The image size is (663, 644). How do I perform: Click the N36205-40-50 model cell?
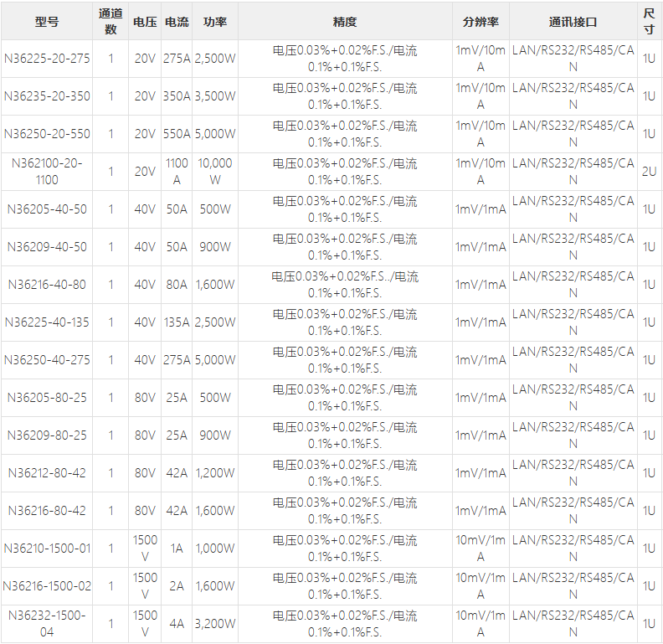click(47, 209)
